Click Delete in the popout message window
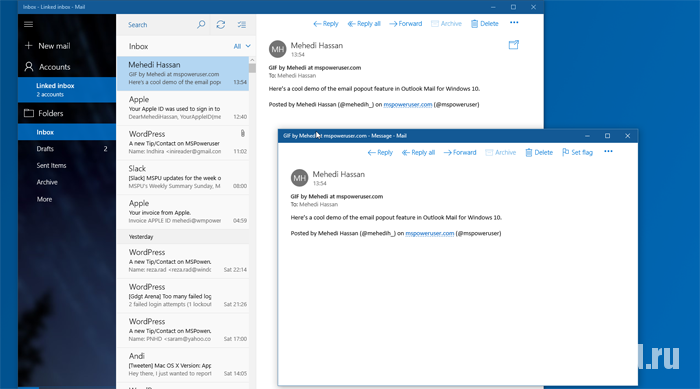The width and height of the screenshot is (700, 389). pos(539,152)
